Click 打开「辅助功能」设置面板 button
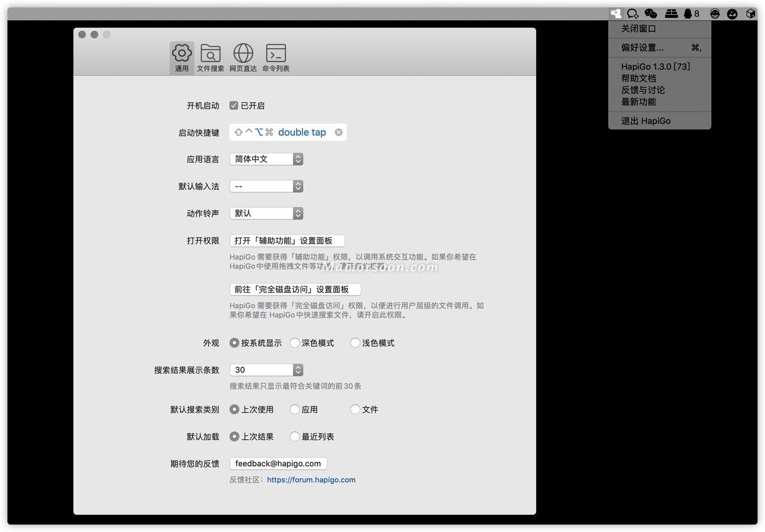The width and height of the screenshot is (765, 532). (x=287, y=240)
